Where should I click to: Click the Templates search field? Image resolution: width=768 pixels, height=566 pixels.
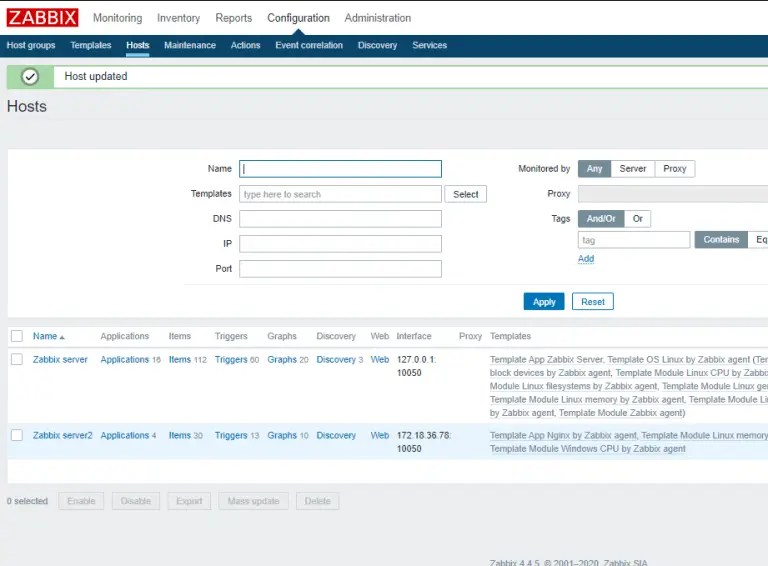[340, 194]
